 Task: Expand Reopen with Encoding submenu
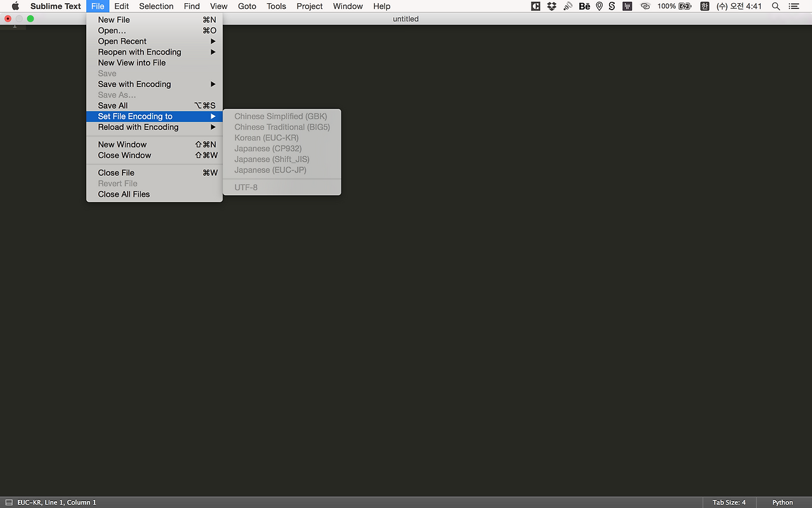point(155,52)
